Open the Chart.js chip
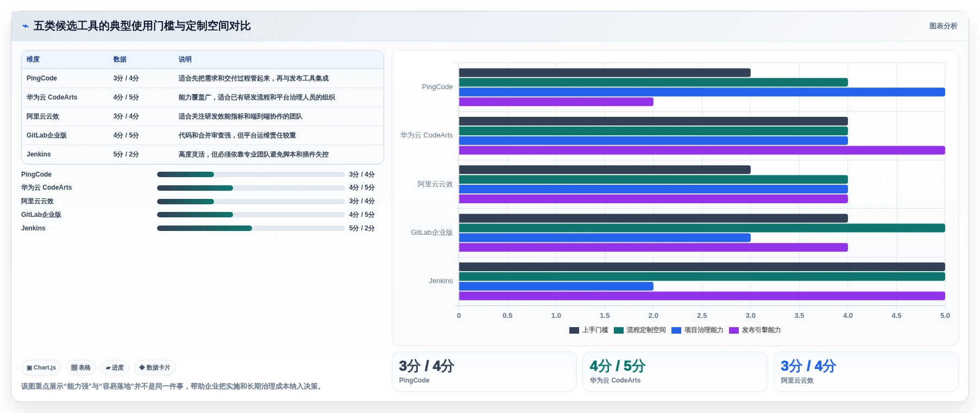980x413 pixels. (x=41, y=368)
